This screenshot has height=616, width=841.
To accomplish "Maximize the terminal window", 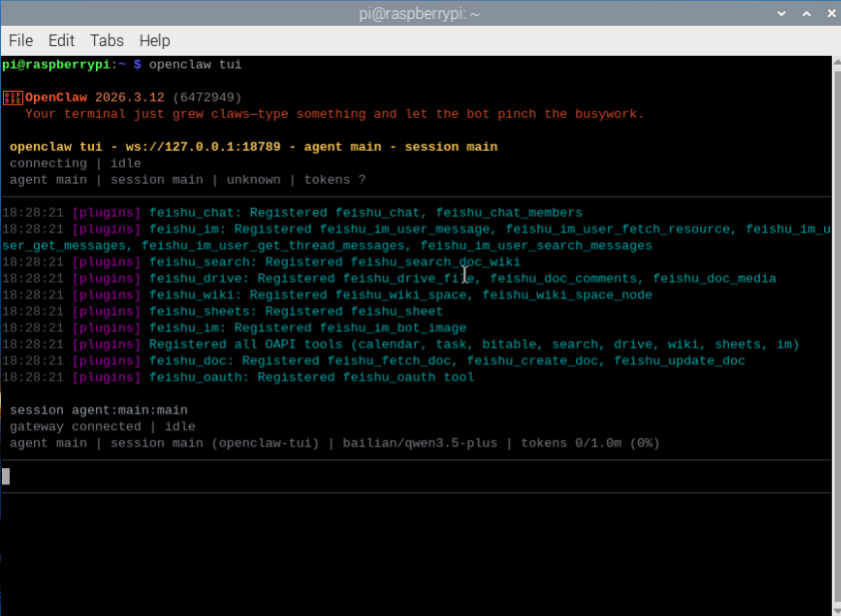I will (806, 13).
